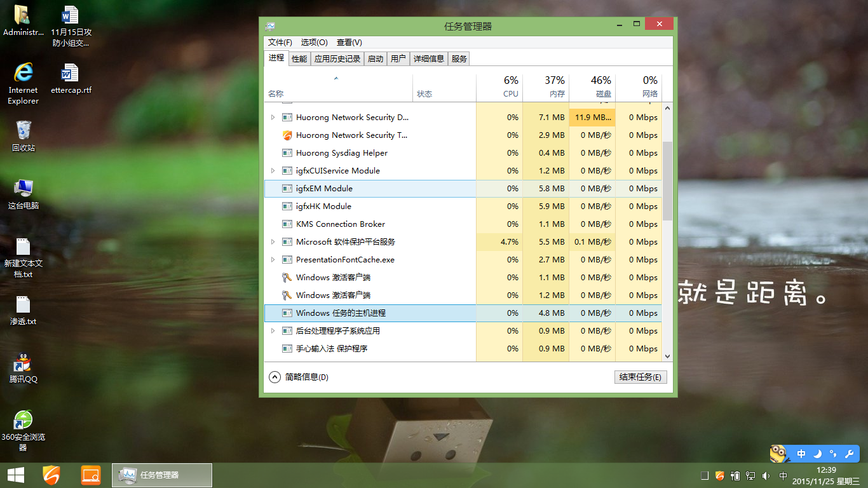
Task: Switch to the 性能 tab
Action: [299, 59]
